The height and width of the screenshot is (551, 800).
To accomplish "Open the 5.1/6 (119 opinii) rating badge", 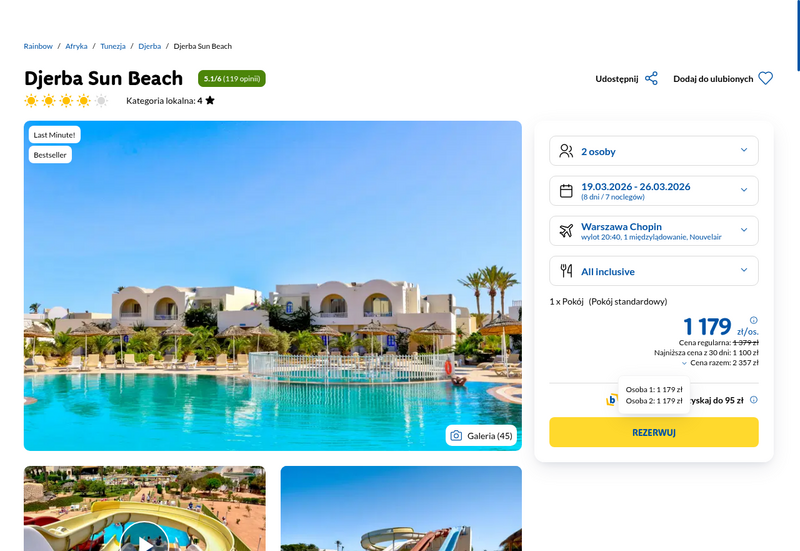I will point(232,79).
